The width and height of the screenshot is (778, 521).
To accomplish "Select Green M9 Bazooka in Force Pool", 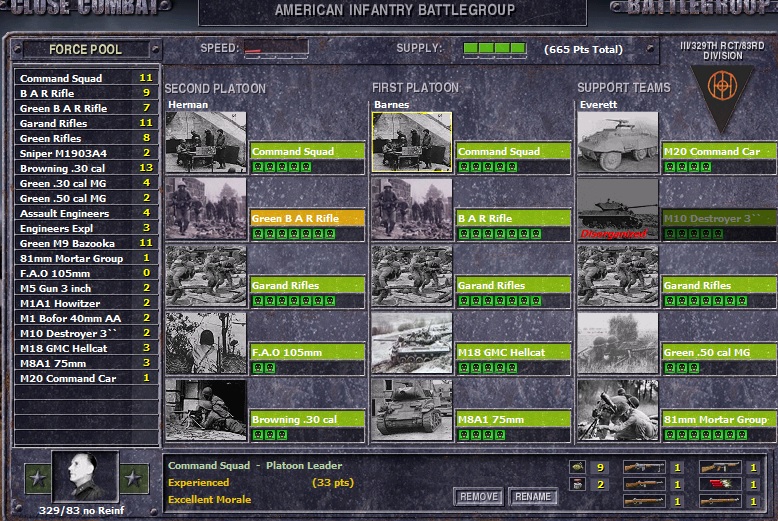I will (86, 243).
